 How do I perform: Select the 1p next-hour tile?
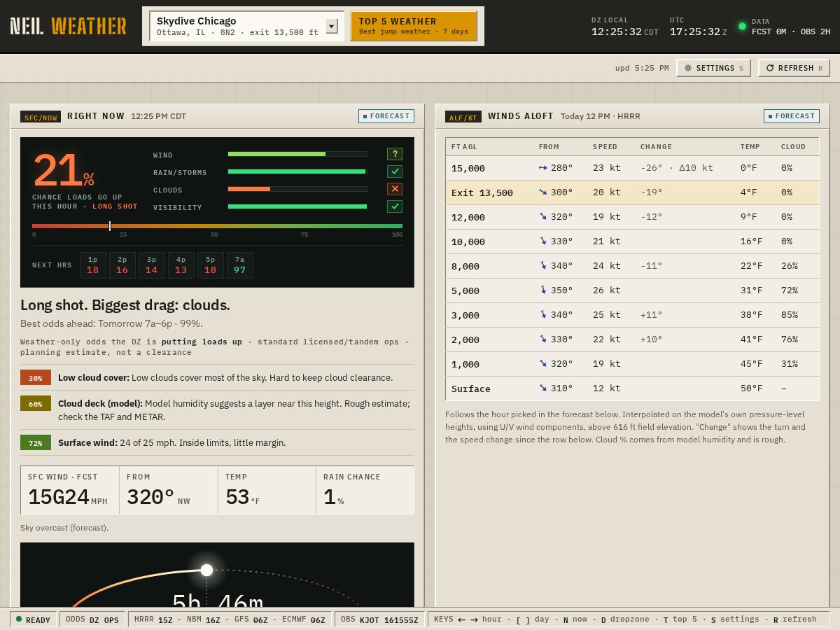tap(93, 265)
